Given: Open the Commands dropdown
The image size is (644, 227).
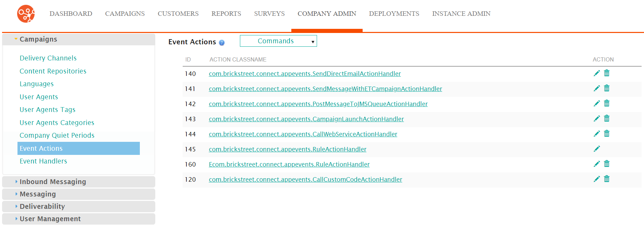Looking at the screenshot, I should 278,41.
